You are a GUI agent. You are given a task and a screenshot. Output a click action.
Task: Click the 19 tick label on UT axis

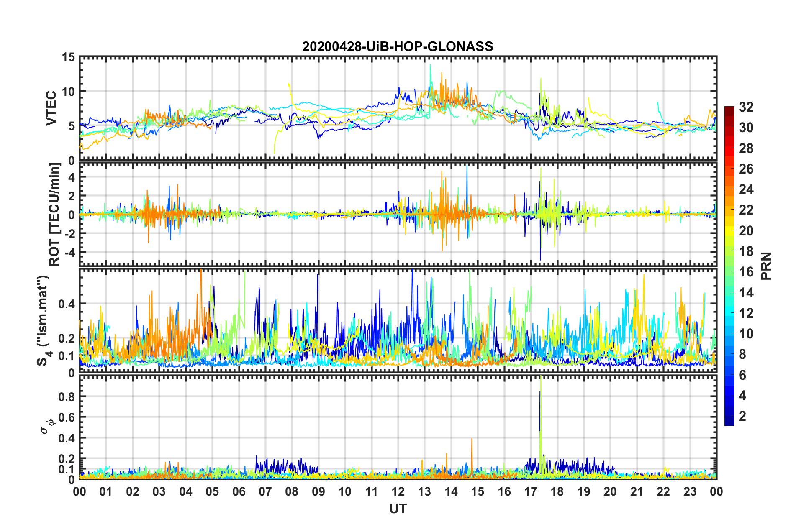[x=584, y=492]
